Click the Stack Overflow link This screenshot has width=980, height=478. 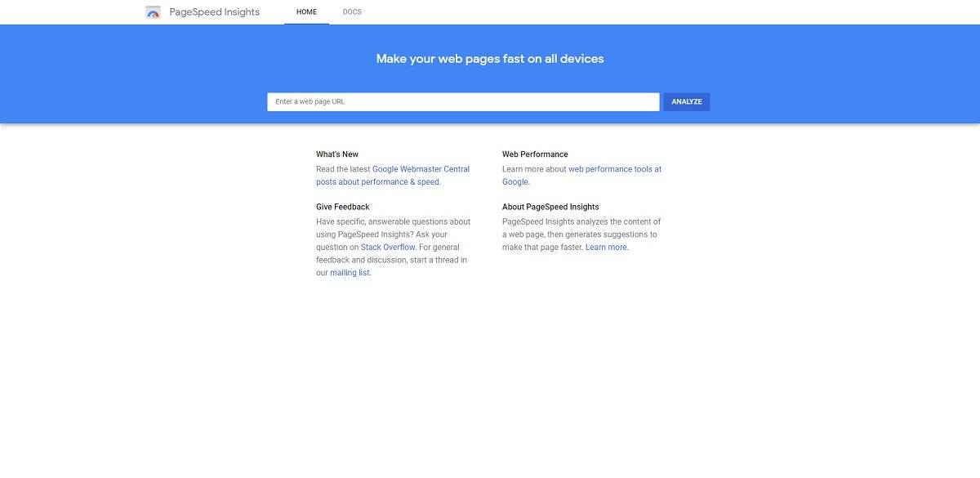point(387,247)
